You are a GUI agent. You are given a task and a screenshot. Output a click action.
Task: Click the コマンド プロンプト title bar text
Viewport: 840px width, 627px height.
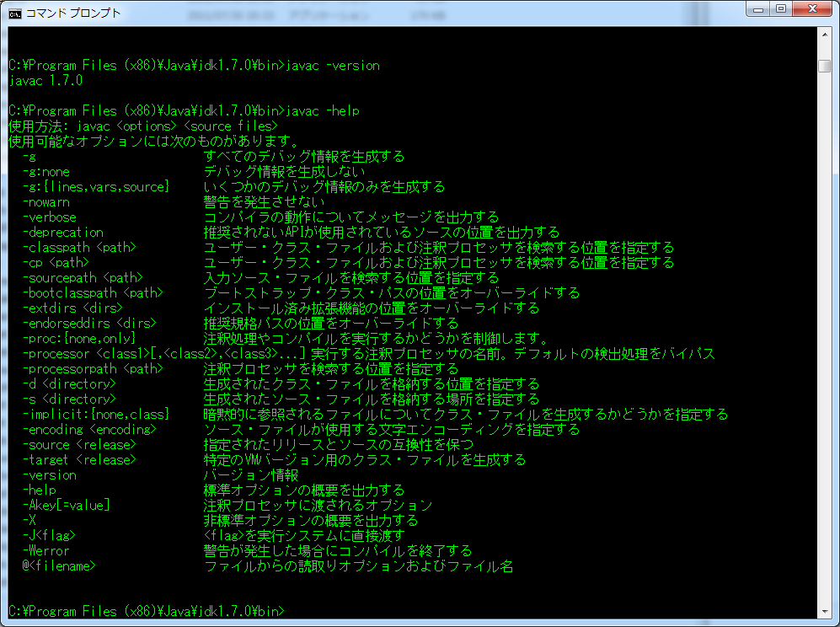[73, 13]
